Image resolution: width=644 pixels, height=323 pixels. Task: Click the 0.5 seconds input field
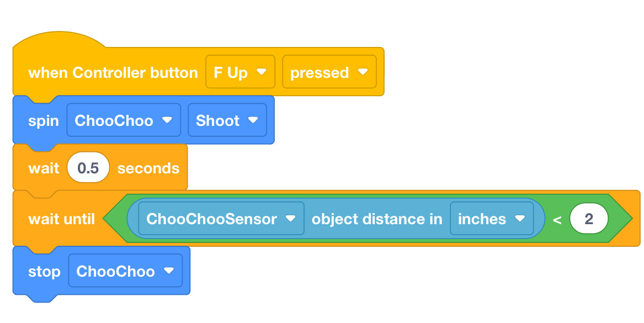coord(88,168)
